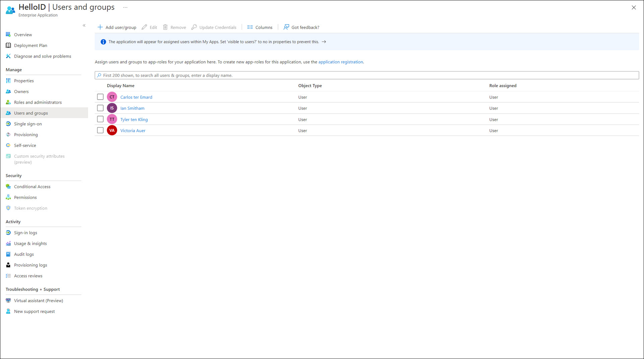
Task: Click the Token encryption shield icon
Action: click(8, 208)
